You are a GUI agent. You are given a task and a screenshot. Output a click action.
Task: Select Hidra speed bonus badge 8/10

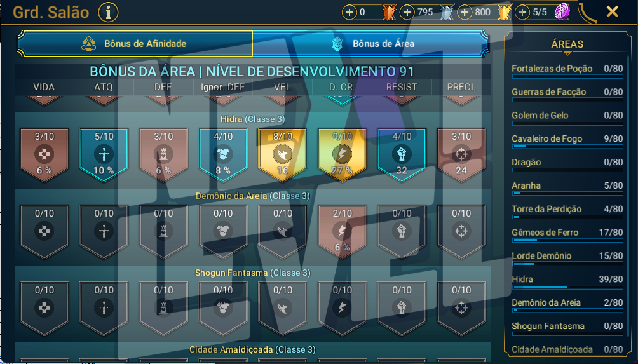point(283,154)
